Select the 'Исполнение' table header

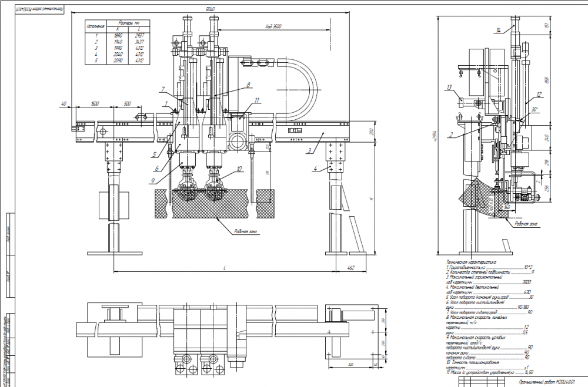[96, 26]
